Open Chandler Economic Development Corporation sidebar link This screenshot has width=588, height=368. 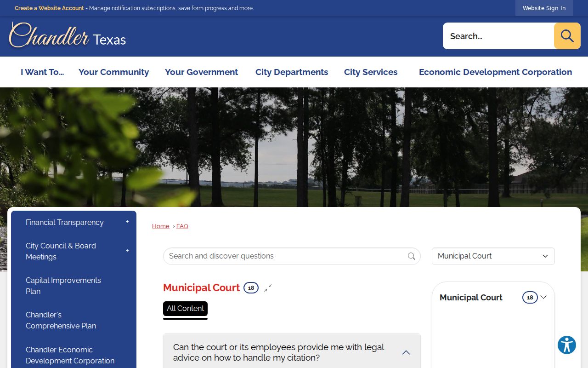click(70, 355)
